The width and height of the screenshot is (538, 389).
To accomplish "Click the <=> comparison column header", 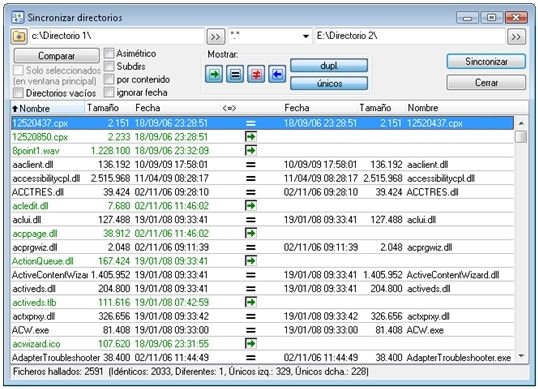I will (229, 108).
